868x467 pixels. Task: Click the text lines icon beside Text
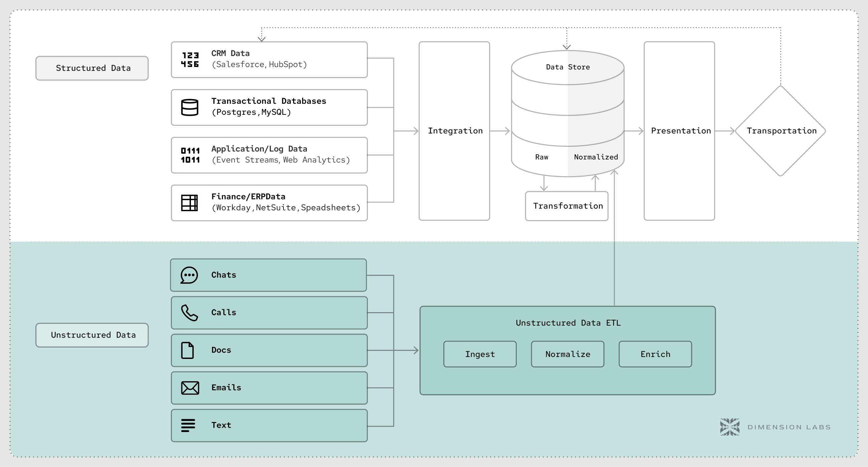coord(188,425)
